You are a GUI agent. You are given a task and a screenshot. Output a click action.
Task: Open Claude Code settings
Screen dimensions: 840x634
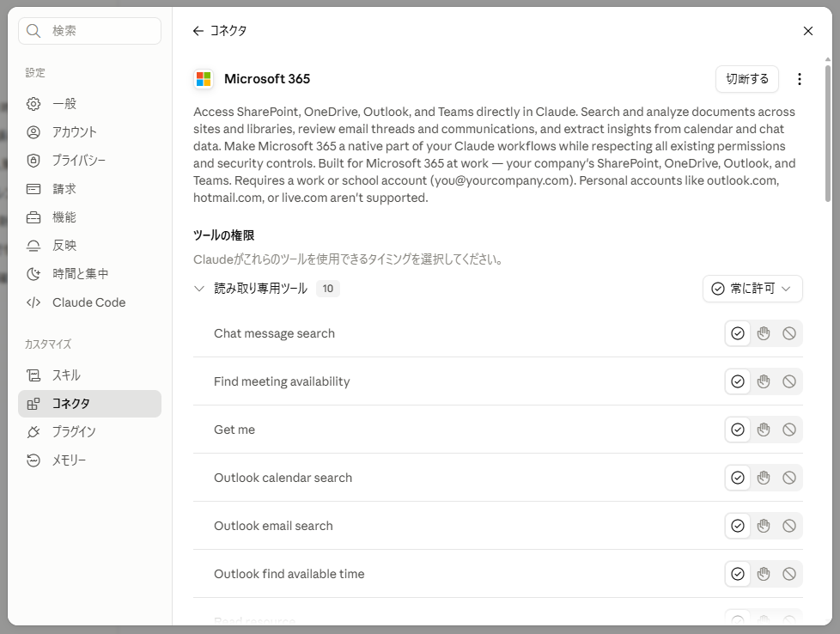click(89, 302)
